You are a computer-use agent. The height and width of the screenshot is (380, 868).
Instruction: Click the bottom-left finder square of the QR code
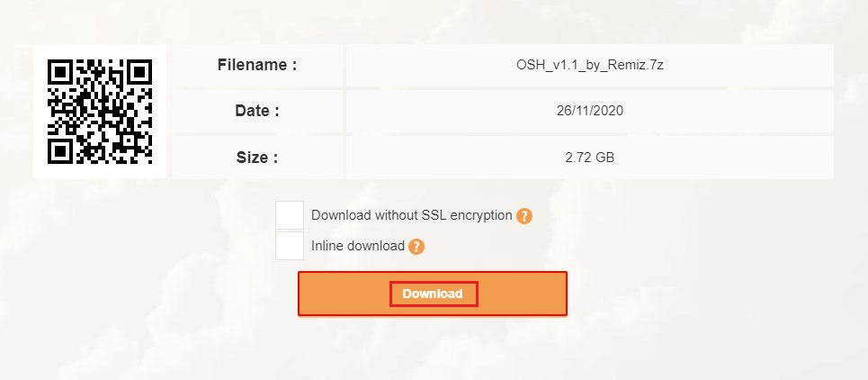(60, 150)
